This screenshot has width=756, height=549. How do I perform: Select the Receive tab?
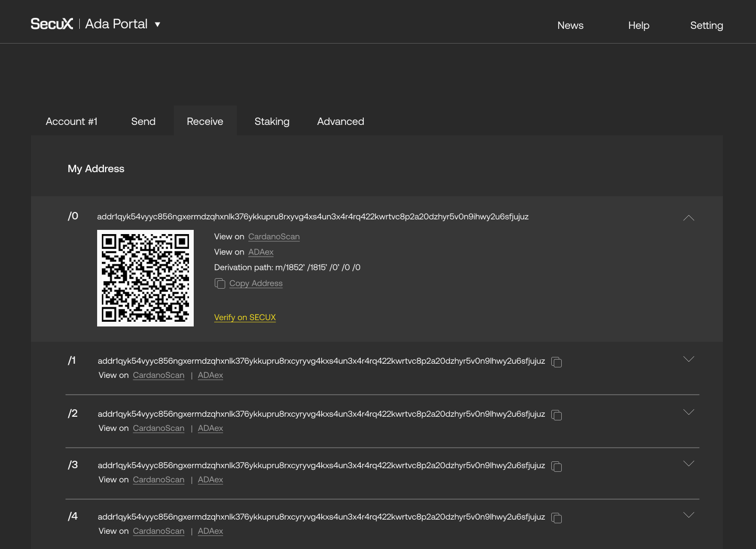pos(205,121)
